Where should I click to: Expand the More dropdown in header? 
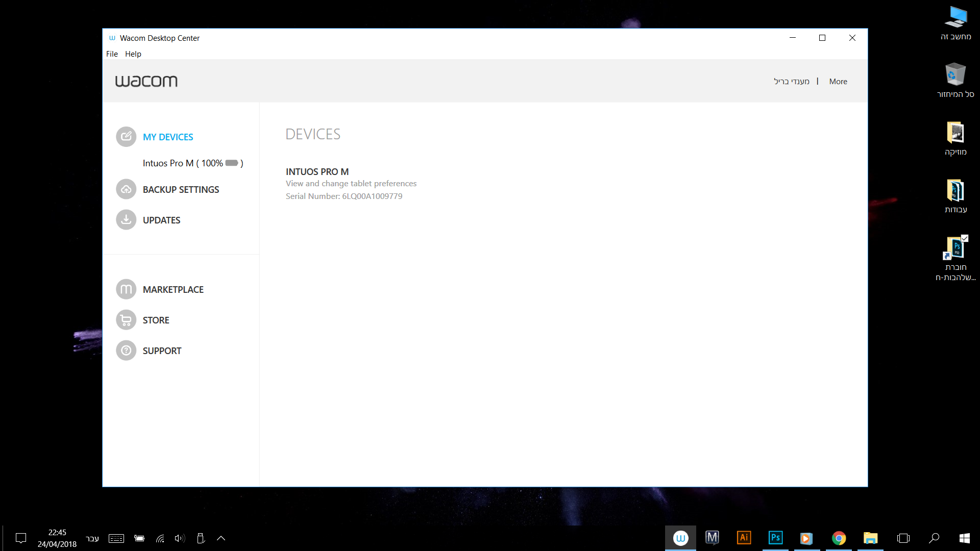tap(838, 81)
